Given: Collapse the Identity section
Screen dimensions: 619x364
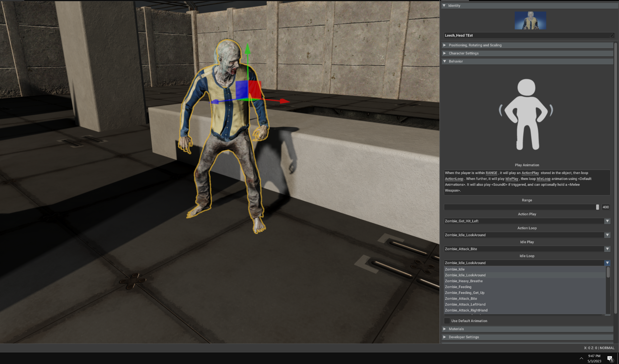Looking at the screenshot, I should click(444, 5).
